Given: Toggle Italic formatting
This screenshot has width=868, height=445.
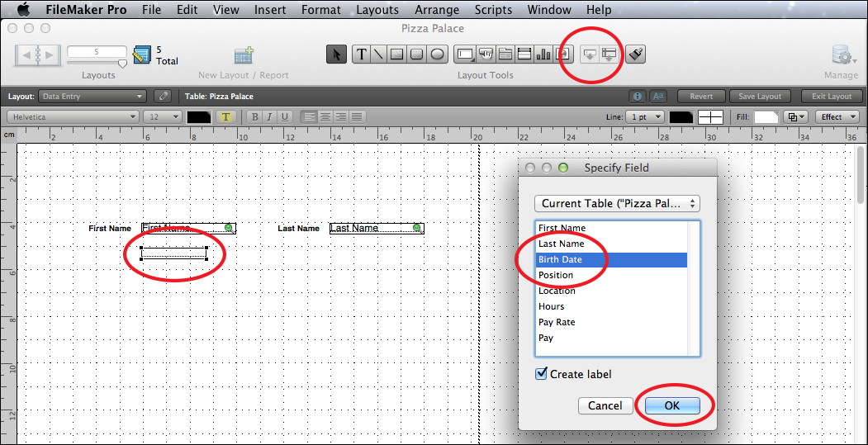Looking at the screenshot, I should tap(269, 117).
